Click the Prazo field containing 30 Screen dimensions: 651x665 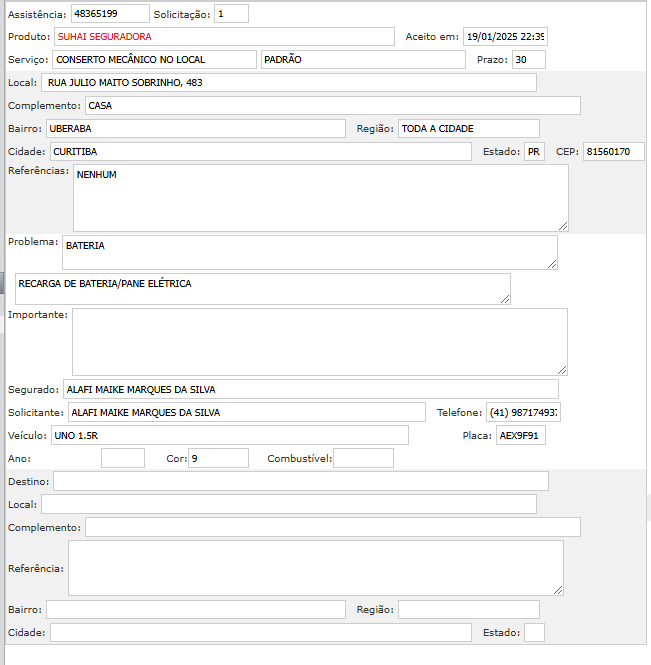pyautogui.click(x=528, y=60)
